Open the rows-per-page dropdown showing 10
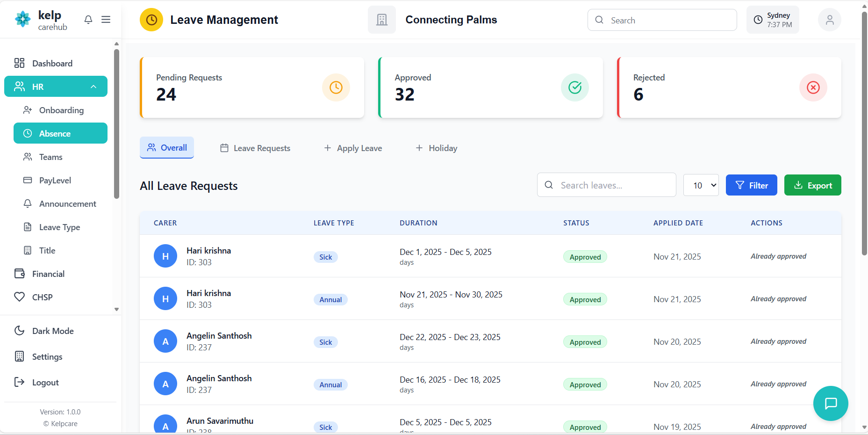The image size is (868, 435). point(700,185)
